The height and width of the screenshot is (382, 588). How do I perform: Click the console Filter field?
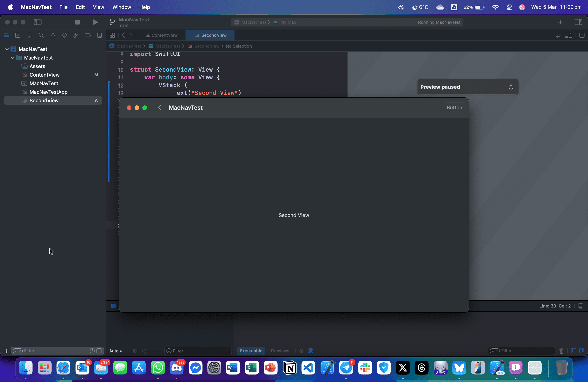pyautogui.click(x=521, y=351)
